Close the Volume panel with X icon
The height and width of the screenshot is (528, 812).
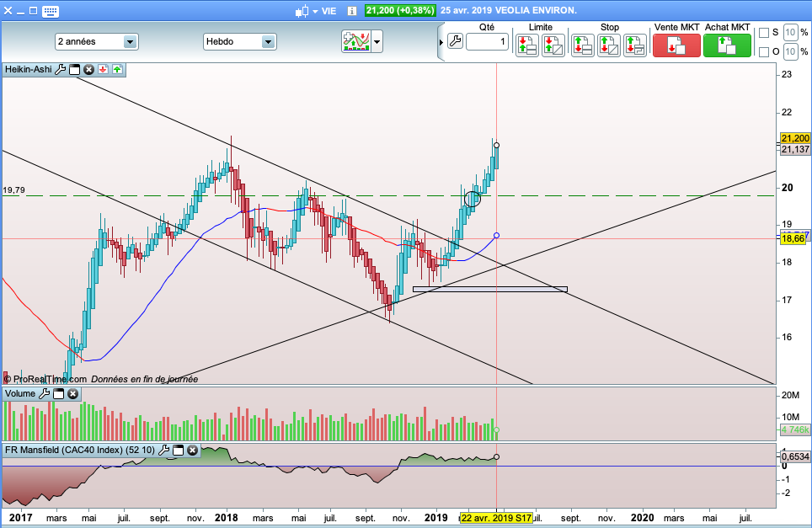pos(73,394)
